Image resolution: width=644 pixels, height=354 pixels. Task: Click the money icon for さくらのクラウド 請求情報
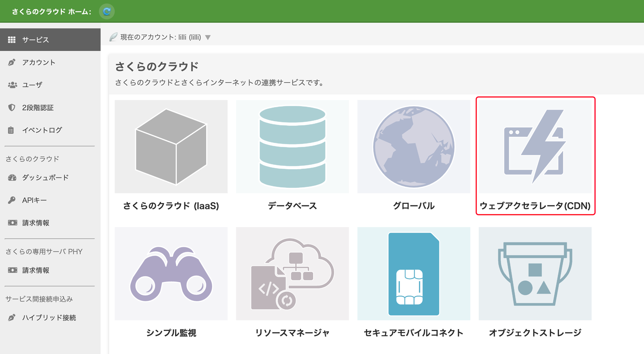coord(12,223)
